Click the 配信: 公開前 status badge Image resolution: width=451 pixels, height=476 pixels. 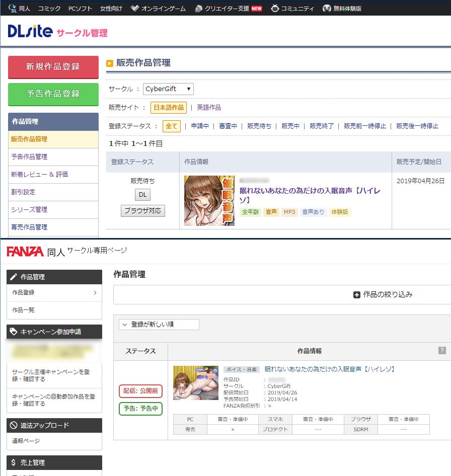tap(140, 391)
